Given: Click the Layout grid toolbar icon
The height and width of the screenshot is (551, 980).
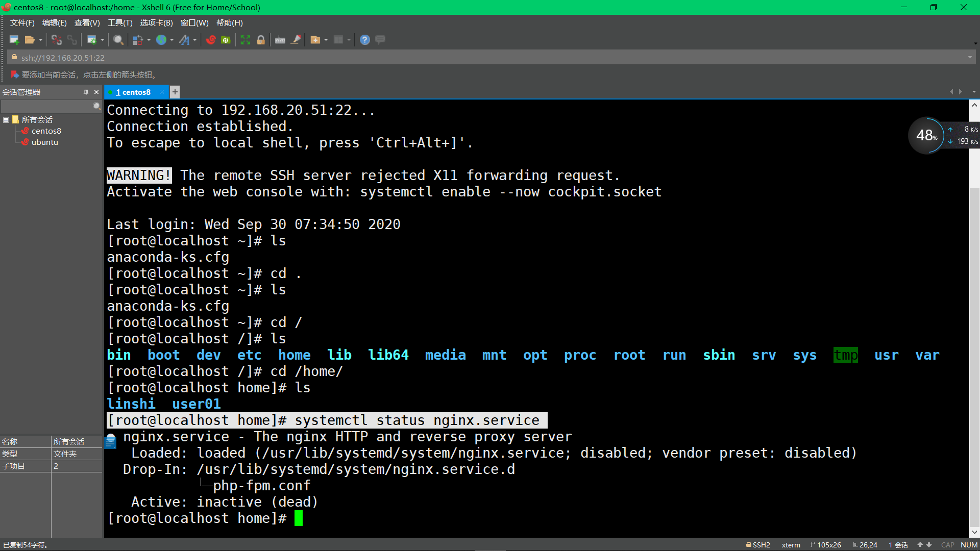Looking at the screenshot, I should [x=338, y=40].
